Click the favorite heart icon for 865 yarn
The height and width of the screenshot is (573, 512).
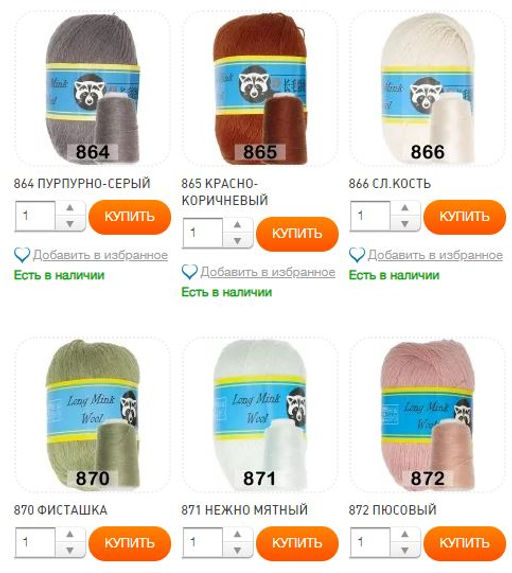tap(190, 272)
